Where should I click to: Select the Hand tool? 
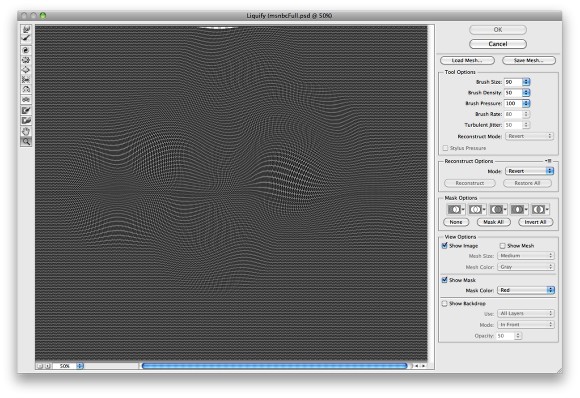click(x=26, y=131)
